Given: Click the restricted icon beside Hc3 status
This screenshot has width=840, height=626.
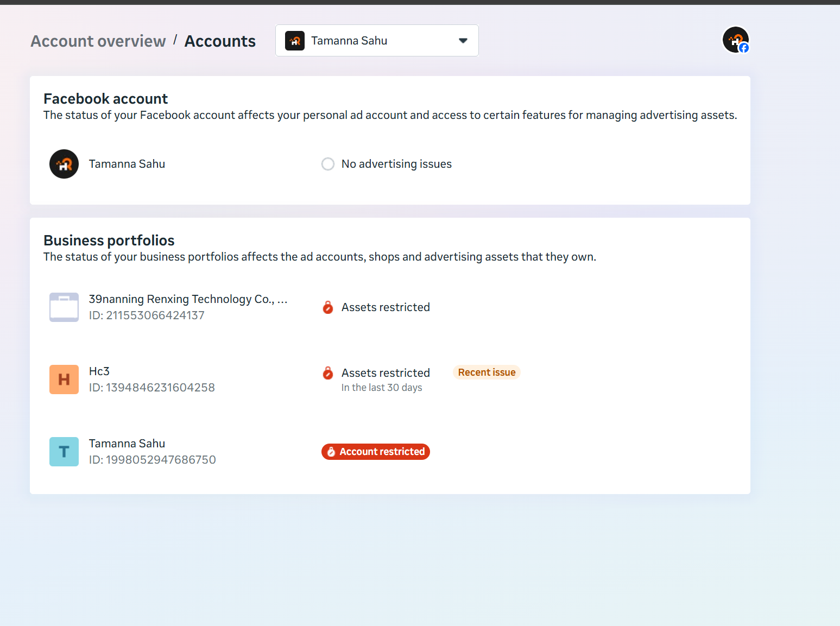Looking at the screenshot, I should [328, 373].
